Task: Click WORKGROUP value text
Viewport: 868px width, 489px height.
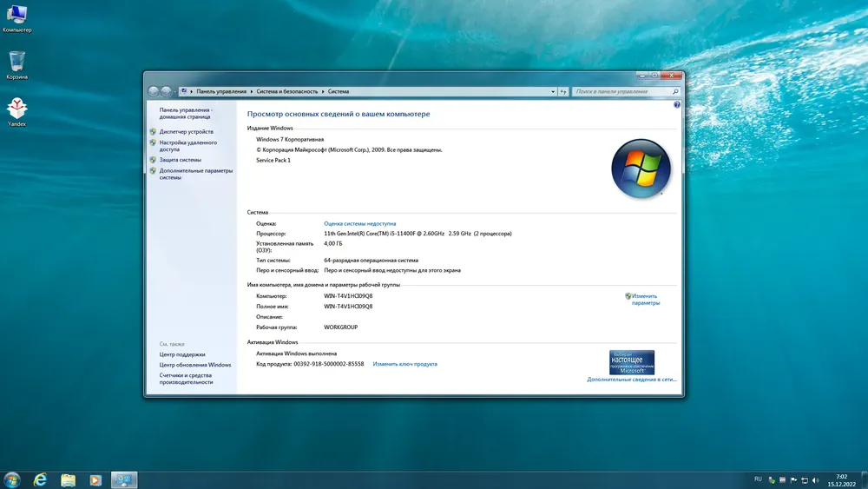Action: 340,327
